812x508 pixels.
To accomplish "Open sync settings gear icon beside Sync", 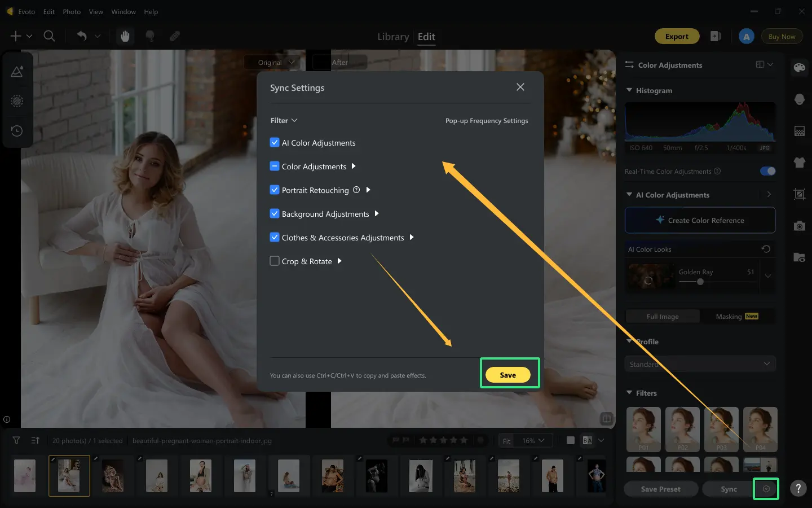I will [x=766, y=489].
